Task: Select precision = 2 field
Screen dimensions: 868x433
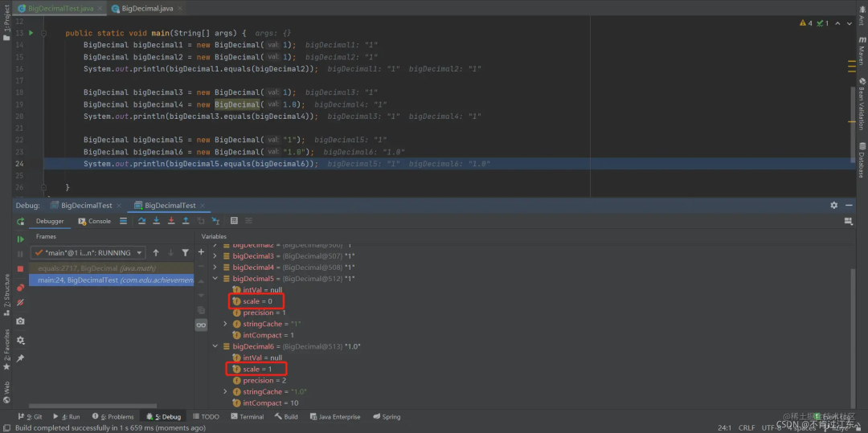Action: click(260, 381)
